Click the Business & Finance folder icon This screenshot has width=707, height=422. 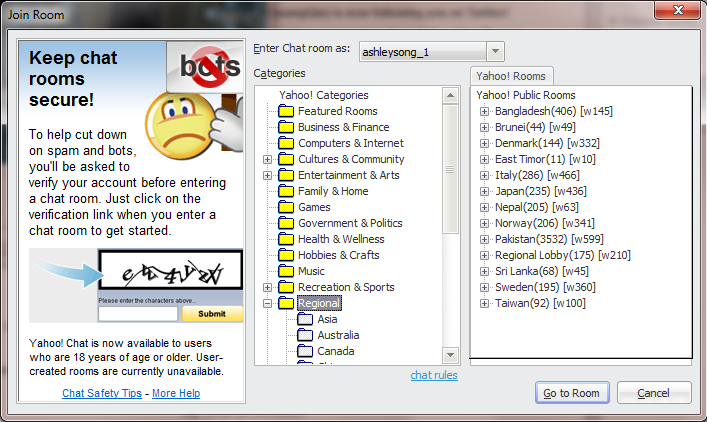[286, 127]
